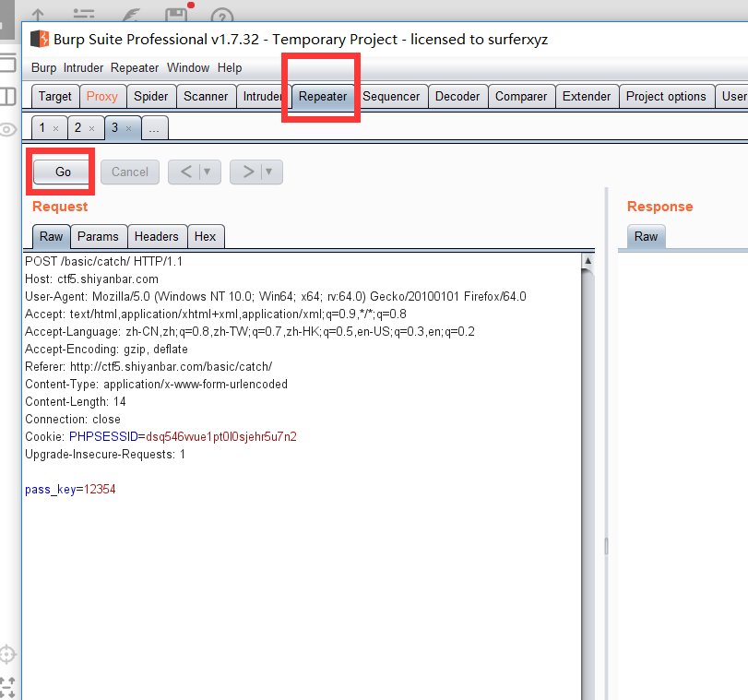Click the save disk icon with red dot
The image size is (748, 700).
176,15
